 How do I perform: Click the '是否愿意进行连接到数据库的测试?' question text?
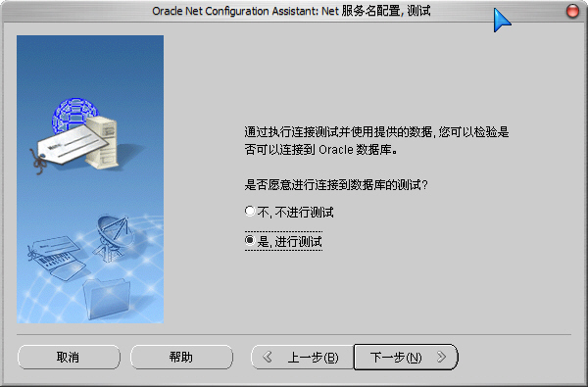point(336,185)
